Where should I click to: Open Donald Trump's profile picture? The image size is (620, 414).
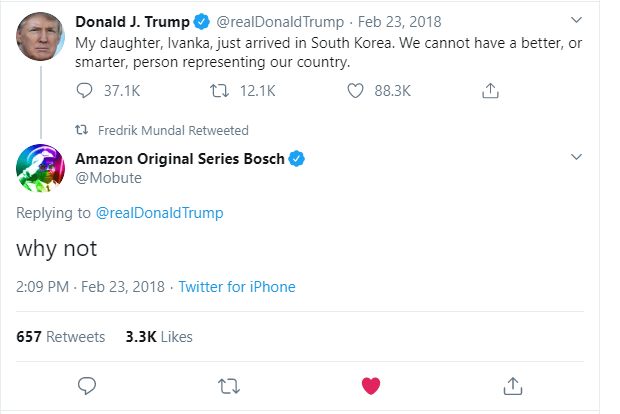coord(40,36)
